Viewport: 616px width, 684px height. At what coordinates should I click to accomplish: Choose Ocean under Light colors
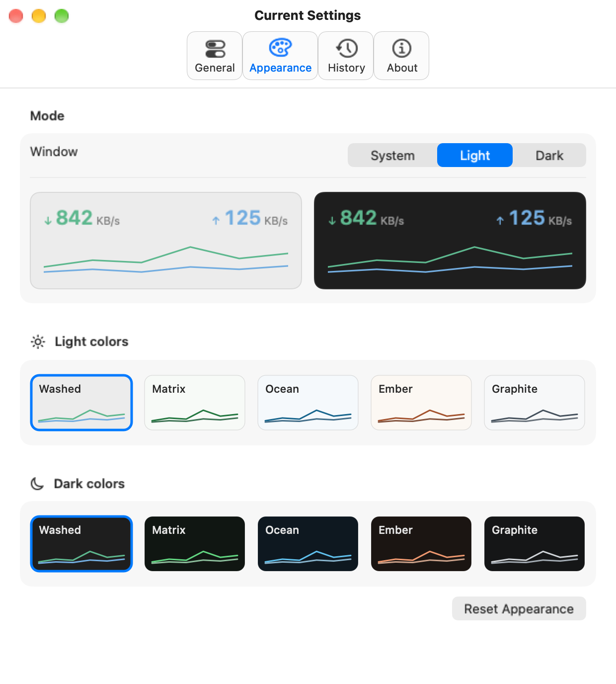click(308, 403)
